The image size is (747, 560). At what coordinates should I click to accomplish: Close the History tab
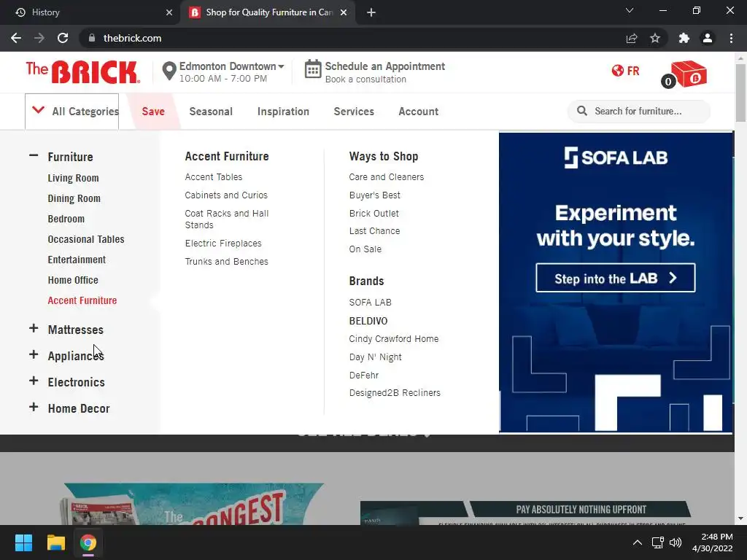(169, 12)
